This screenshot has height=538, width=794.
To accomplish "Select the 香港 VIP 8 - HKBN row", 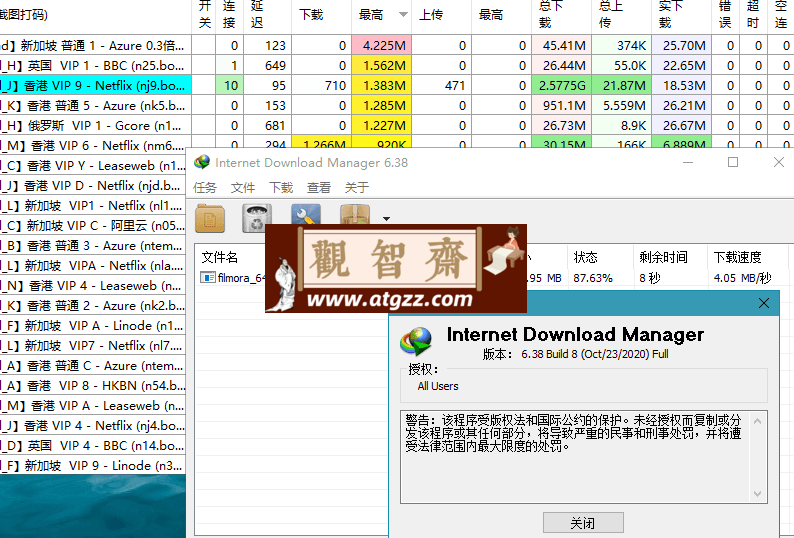I will click(93, 386).
